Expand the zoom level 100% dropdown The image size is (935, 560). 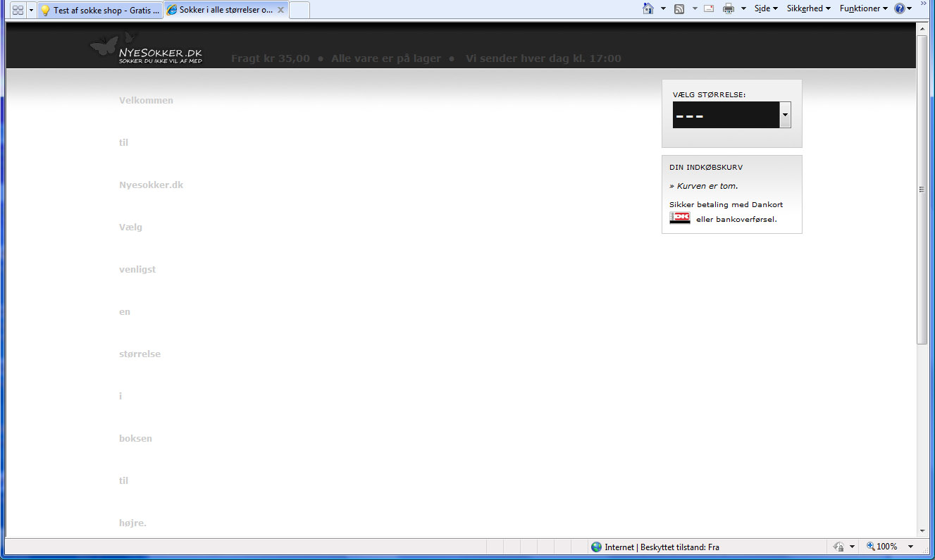[x=910, y=547]
